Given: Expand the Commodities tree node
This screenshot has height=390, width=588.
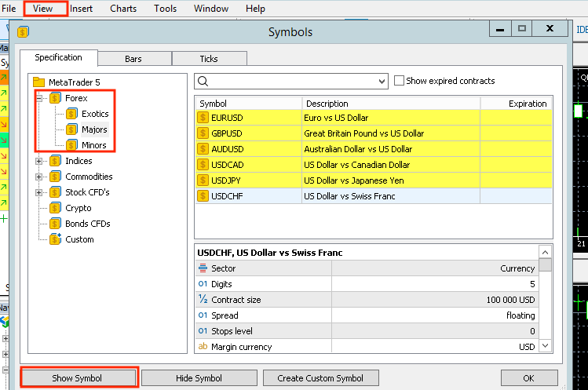Looking at the screenshot, I should coord(39,177).
